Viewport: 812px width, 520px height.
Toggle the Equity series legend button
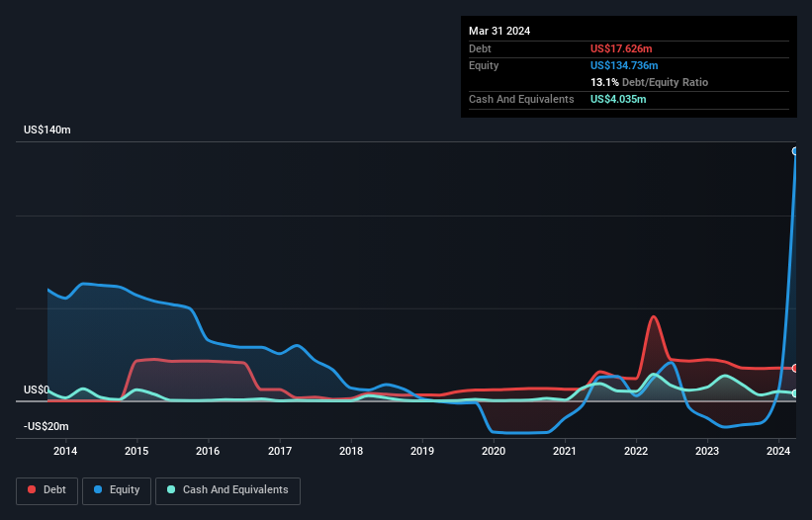point(117,490)
